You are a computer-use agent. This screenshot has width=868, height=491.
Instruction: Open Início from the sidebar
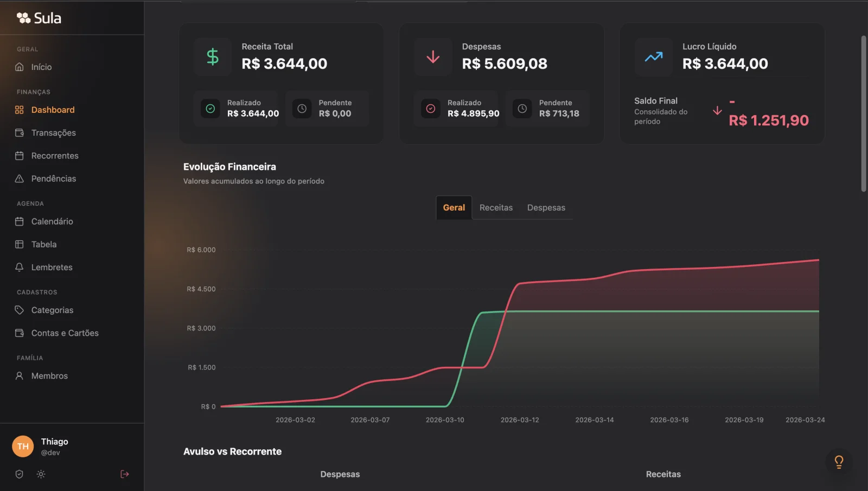41,67
